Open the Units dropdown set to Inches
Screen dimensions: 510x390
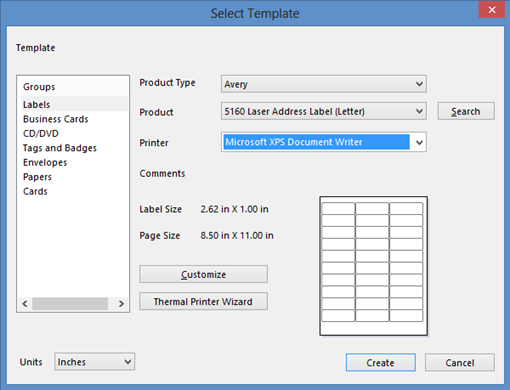[95, 362]
